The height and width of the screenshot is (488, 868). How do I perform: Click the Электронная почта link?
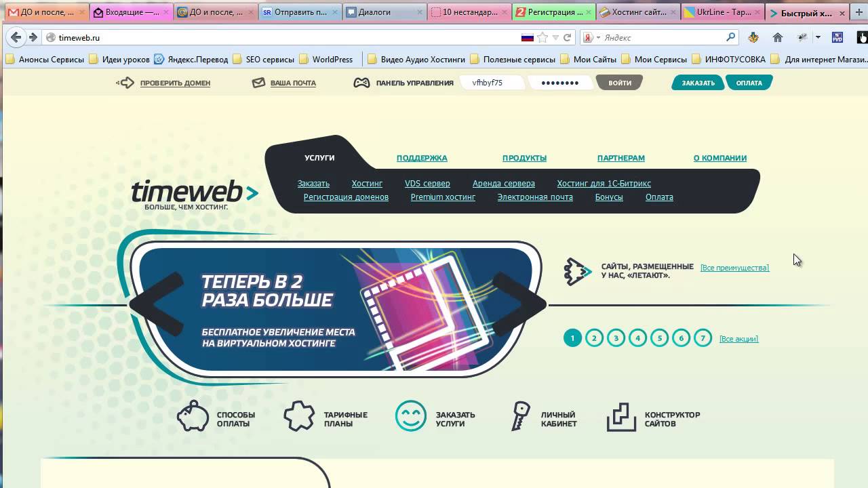click(x=535, y=197)
